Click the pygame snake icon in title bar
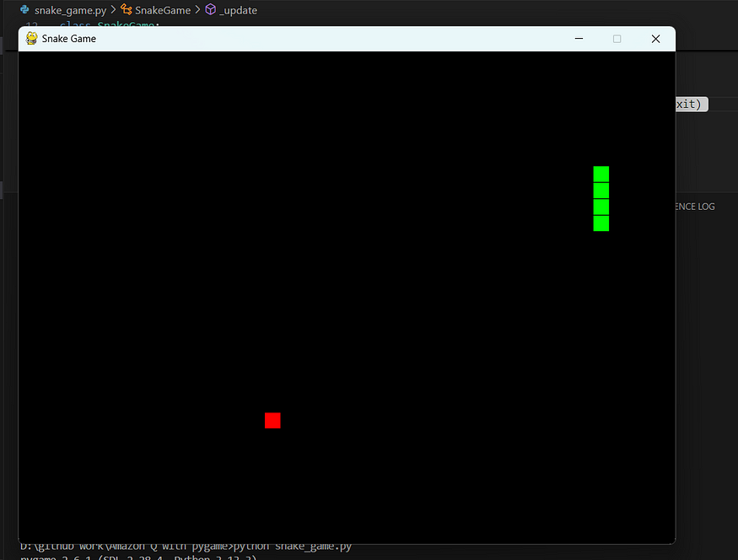Image resolution: width=738 pixels, height=560 pixels. point(31,39)
